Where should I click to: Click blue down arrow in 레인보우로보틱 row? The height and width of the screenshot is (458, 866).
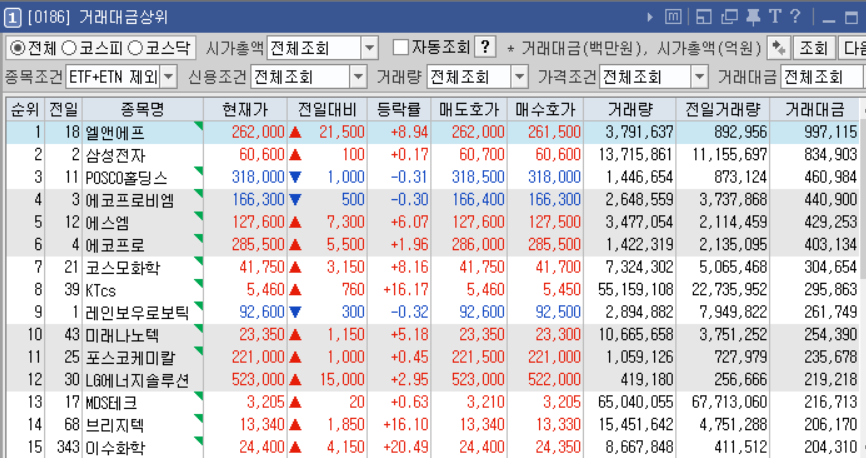[x=295, y=312]
